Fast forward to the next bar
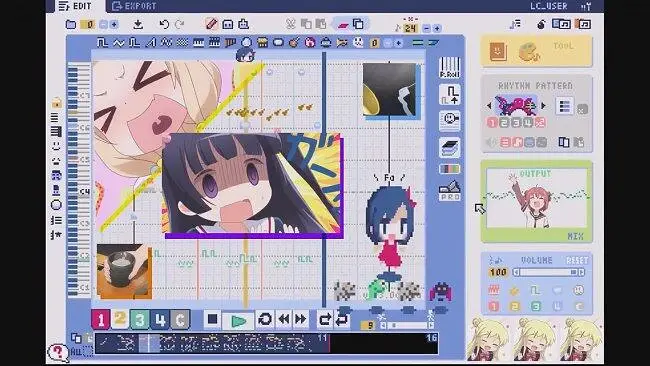Viewport: 650px width, 366px height. (301, 319)
